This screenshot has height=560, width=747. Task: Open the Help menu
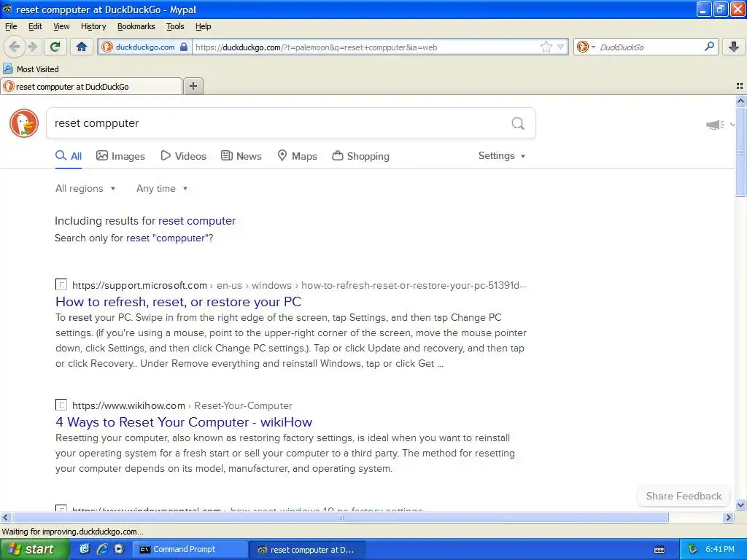[x=204, y=26]
